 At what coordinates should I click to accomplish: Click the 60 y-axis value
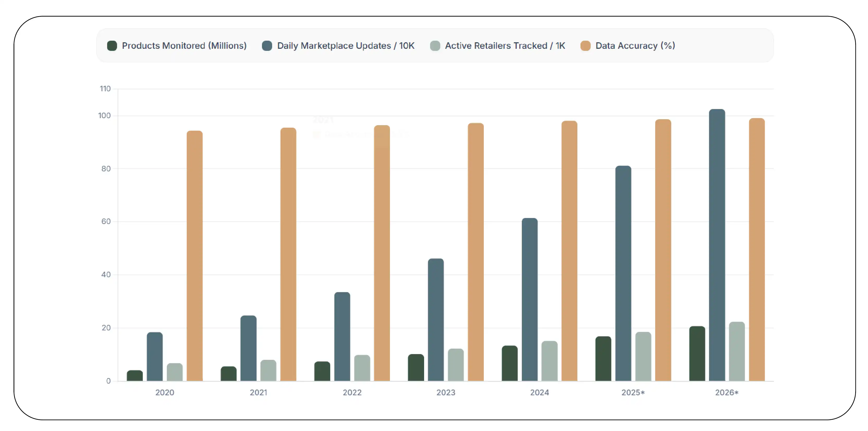pyautogui.click(x=106, y=221)
